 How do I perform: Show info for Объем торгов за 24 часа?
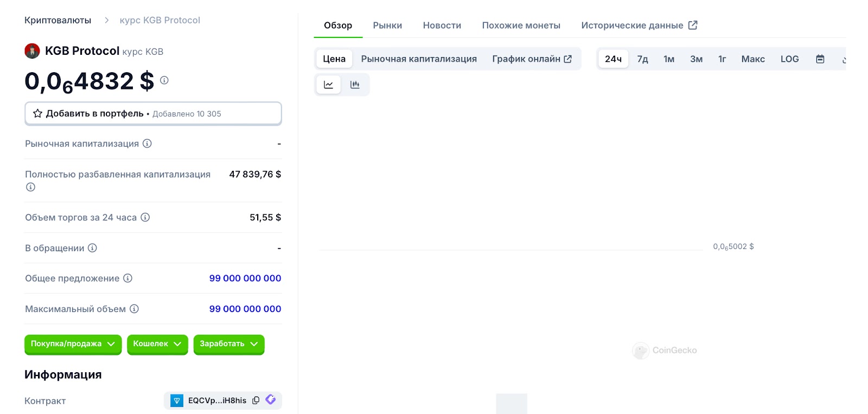pos(145,217)
